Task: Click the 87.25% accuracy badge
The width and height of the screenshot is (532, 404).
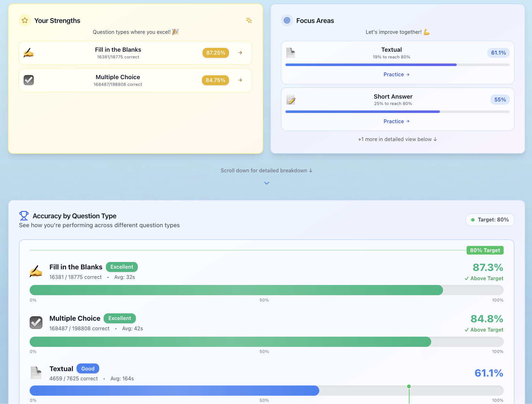Action: pyautogui.click(x=216, y=53)
